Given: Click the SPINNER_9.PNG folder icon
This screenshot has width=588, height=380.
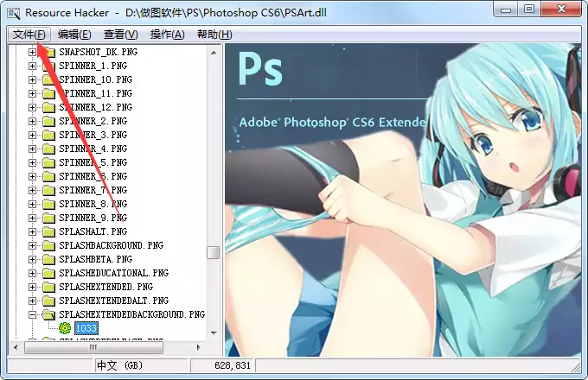Looking at the screenshot, I should pyautogui.click(x=48, y=218).
